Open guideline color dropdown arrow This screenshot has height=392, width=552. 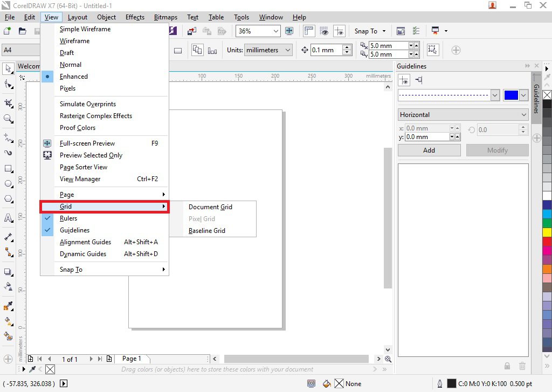coord(524,95)
